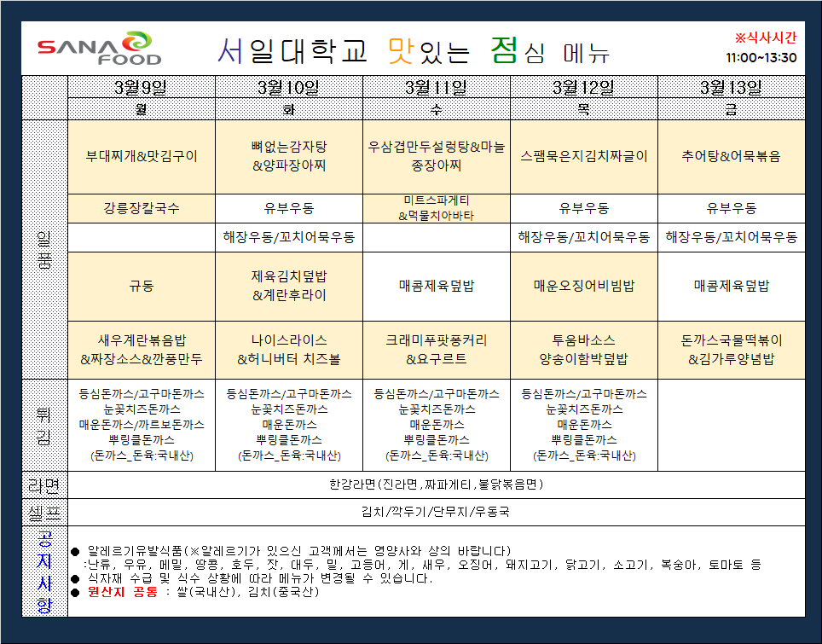The height and width of the screenshot is (644, 822).
Task: Click the red 원산지 공통 notice text
Action: (x=123, y=591)
